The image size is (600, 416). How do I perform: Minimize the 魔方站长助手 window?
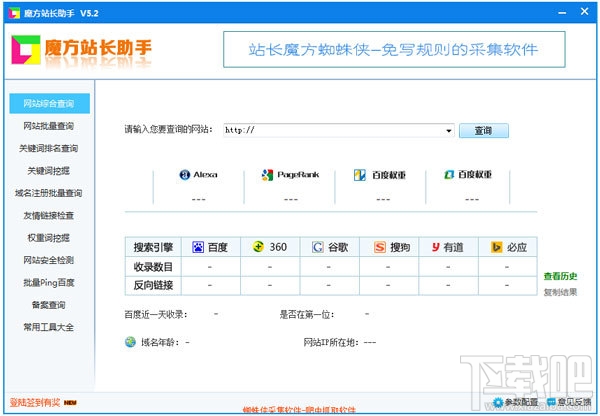(x=562, y=13)
